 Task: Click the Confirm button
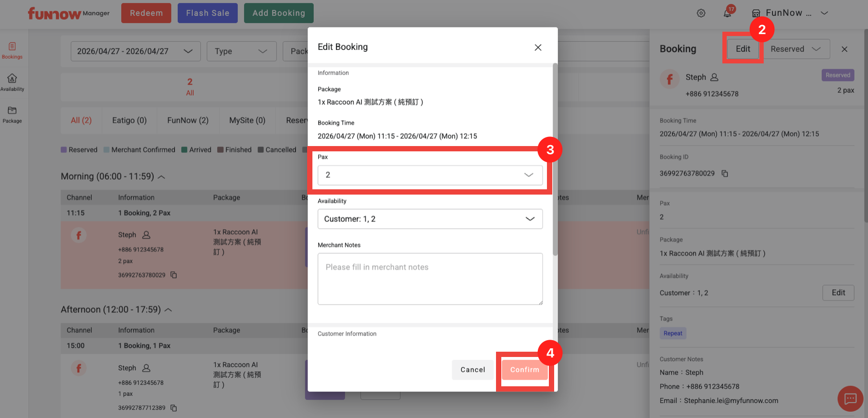pyautogui.click(x=524, y=370)
